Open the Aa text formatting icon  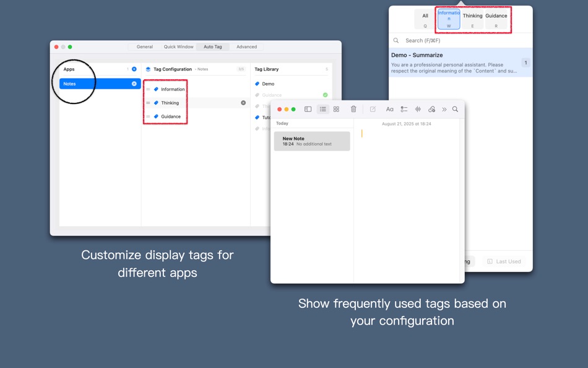click(390, 109)
